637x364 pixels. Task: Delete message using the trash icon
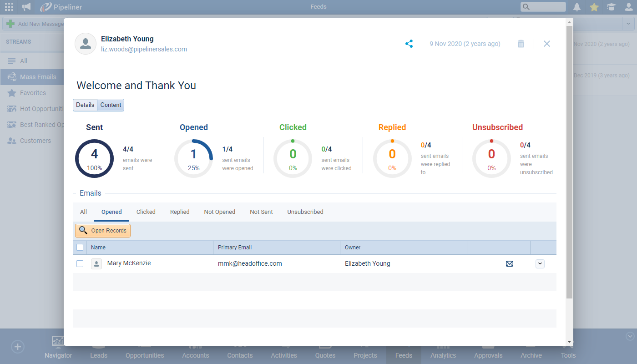click(x=521, y=44)
